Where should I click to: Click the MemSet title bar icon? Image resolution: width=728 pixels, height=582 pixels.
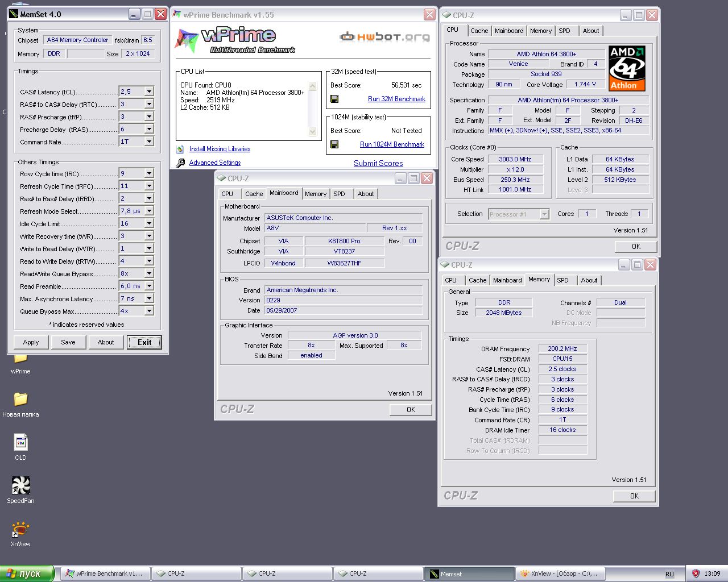tap(14, 14)
